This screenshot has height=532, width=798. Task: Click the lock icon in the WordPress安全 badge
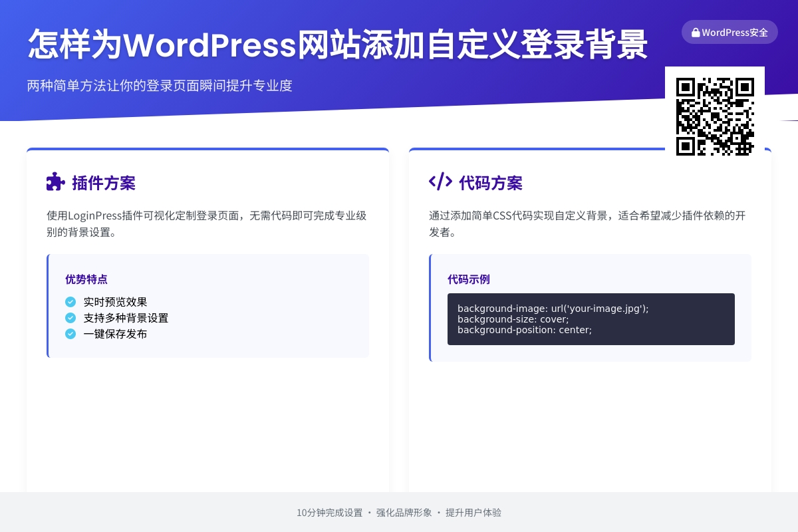click(x=696, y=32)
